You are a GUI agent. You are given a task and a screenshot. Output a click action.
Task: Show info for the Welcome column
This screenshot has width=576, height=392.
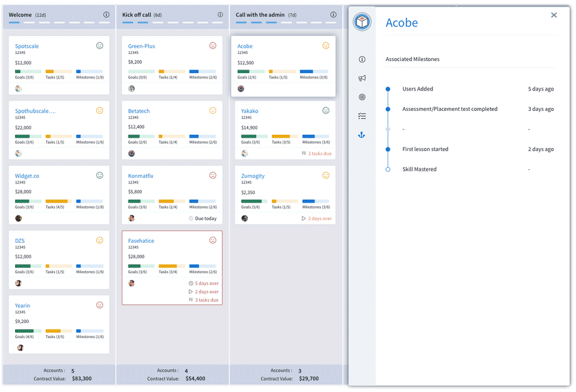click(106, 14)
